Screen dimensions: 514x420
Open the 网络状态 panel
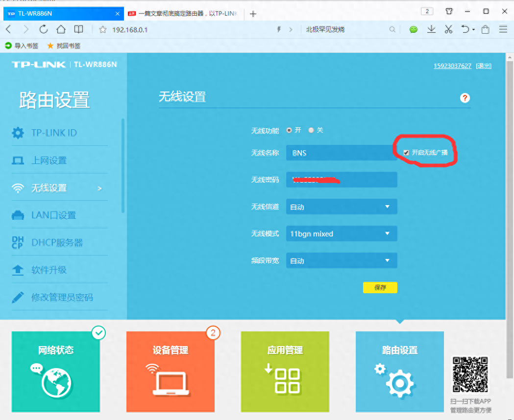click(x=55, y=371)
